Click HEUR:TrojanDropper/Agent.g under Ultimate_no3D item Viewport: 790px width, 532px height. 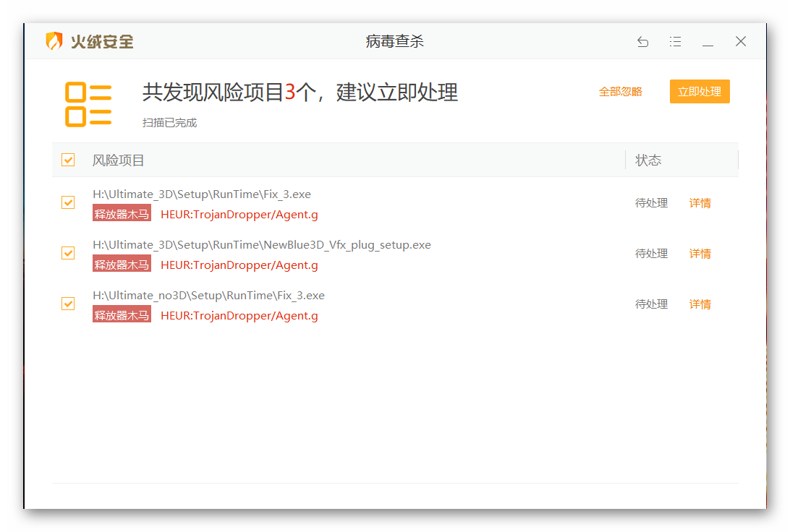tap(239, 316)
